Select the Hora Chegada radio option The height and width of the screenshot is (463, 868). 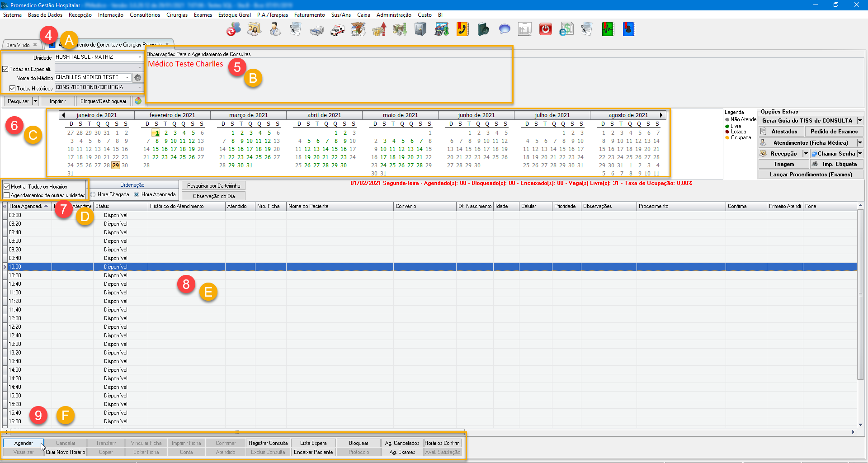[x=93, y=195]
